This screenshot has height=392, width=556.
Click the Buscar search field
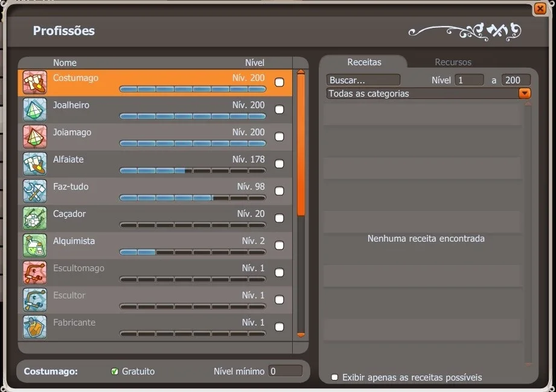(x=363, y=80)
